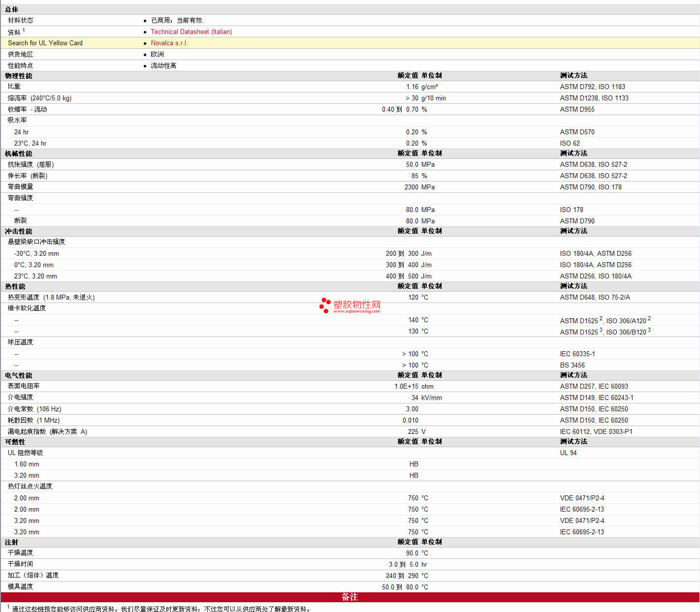Click the ISO 306/A120 test method
Image resolution: width=700 pixels, height=612 pixels.
coord(626,321)
